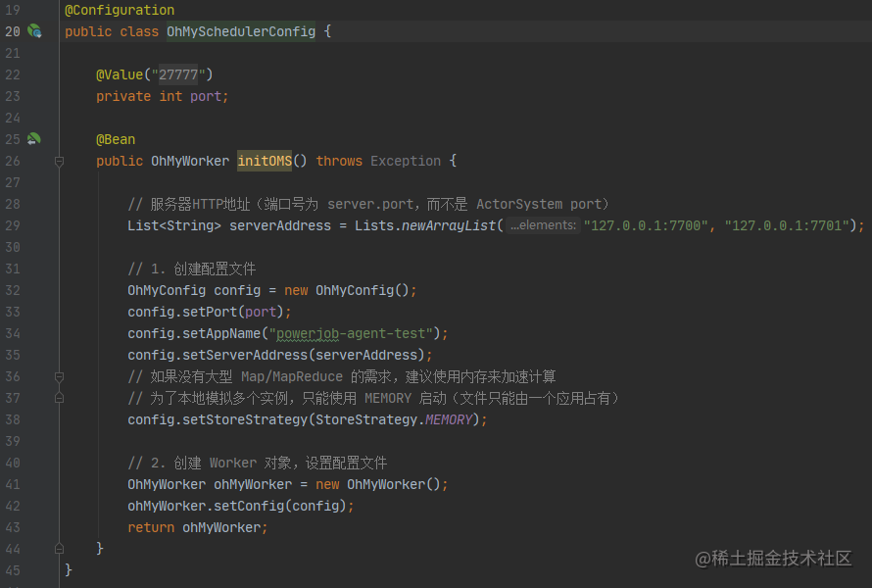Click the @Value annotation
Image resolution: width=872 pixels, height=588 pixels.
pos(120,74)
